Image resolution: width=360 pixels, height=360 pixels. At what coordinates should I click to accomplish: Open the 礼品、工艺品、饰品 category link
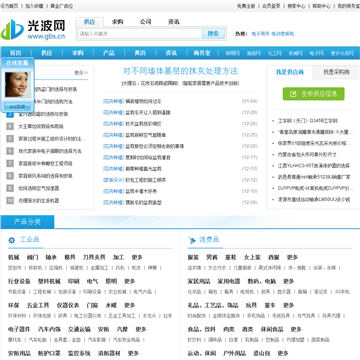click(213, 305)
